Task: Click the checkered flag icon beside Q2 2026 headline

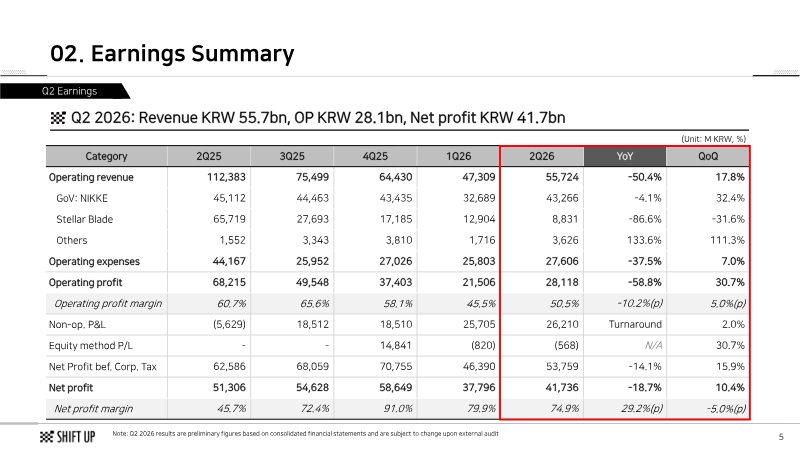Action: click(x=58, y=118)
